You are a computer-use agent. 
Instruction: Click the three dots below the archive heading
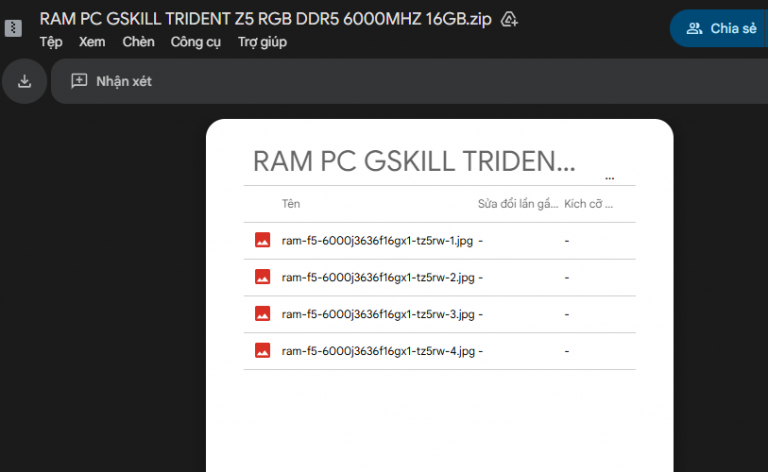point(609,178)
